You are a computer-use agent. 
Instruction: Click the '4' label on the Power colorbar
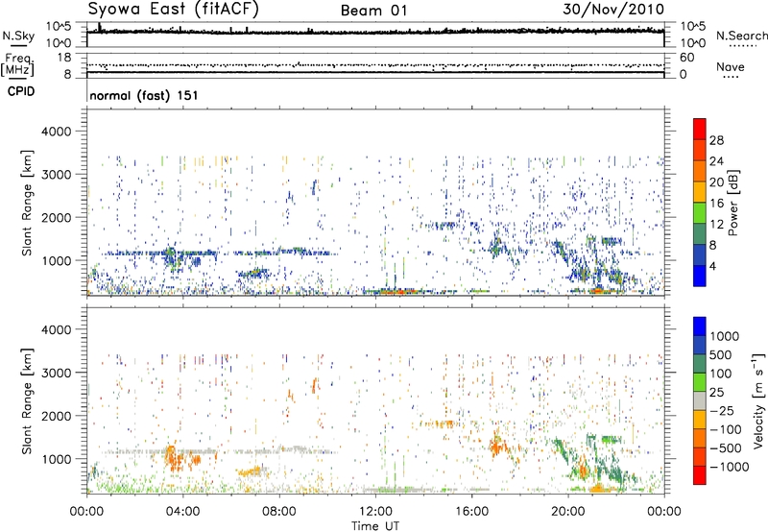713,266
